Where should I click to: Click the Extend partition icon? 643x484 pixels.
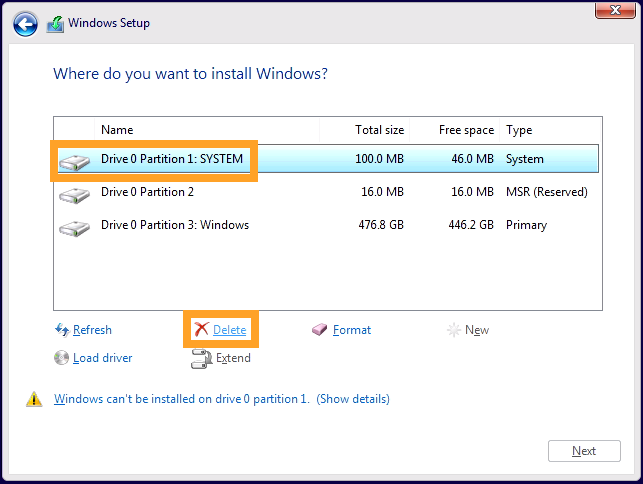coord(201,358)
